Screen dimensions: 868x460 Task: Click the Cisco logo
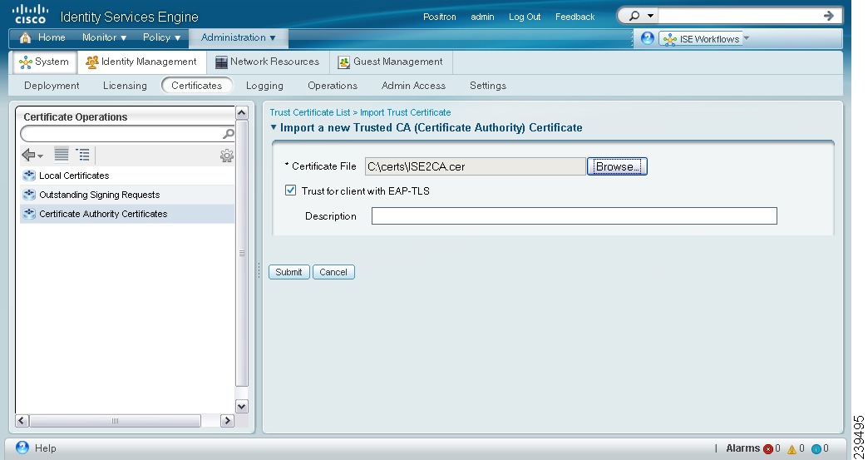pos(31,14)
